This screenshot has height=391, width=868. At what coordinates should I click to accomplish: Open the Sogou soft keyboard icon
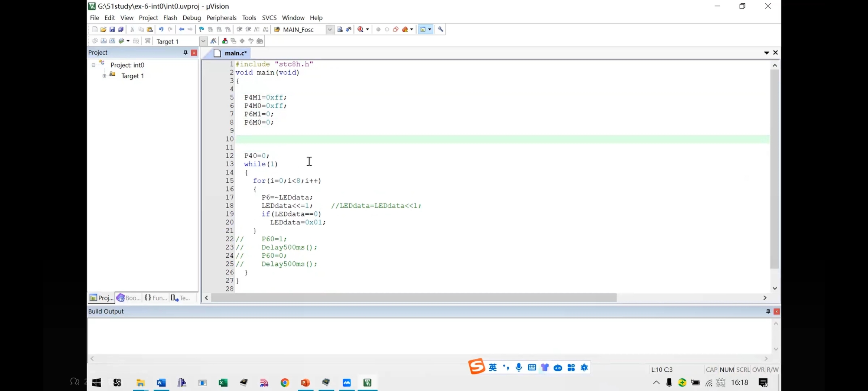(x=532, y=367)
